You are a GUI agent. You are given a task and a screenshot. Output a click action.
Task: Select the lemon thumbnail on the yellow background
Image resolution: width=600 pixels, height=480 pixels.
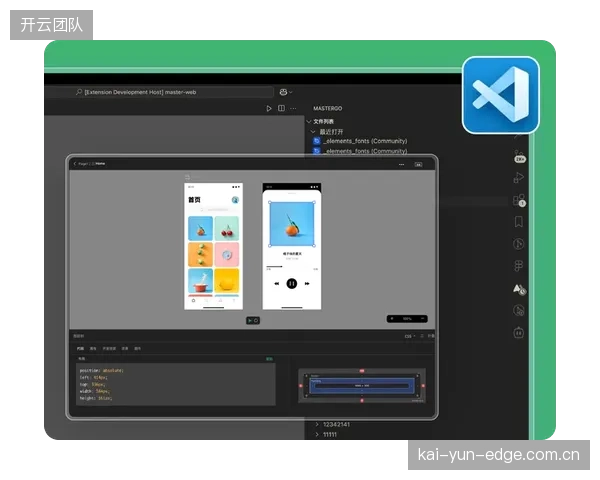coord(227,281)
